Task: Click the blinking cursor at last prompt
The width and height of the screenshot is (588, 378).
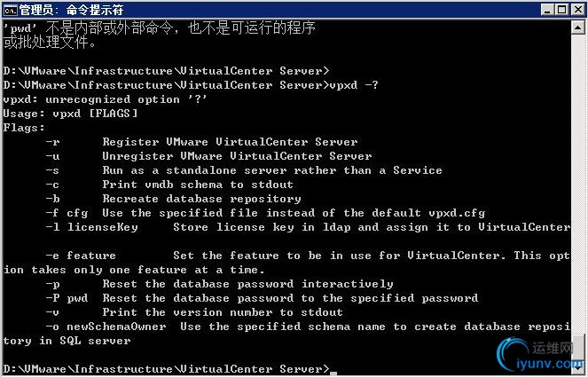Action: 333,374
